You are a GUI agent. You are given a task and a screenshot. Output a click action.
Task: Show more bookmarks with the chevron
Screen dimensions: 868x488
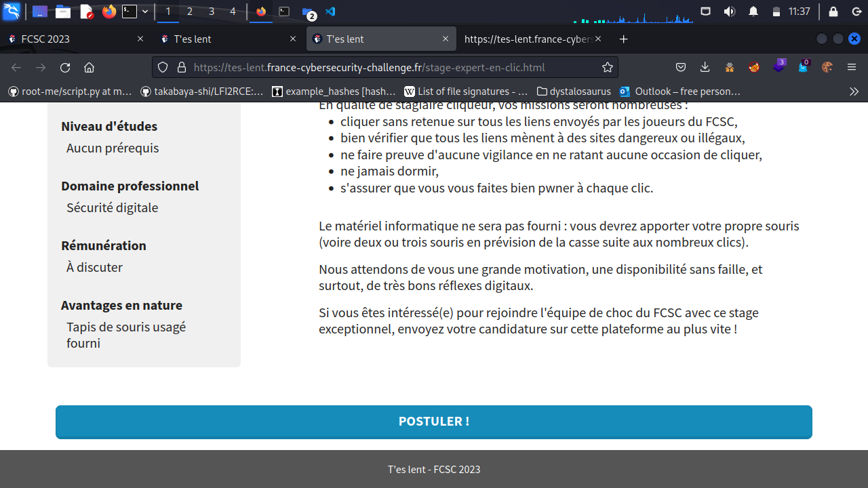[854, 91]
